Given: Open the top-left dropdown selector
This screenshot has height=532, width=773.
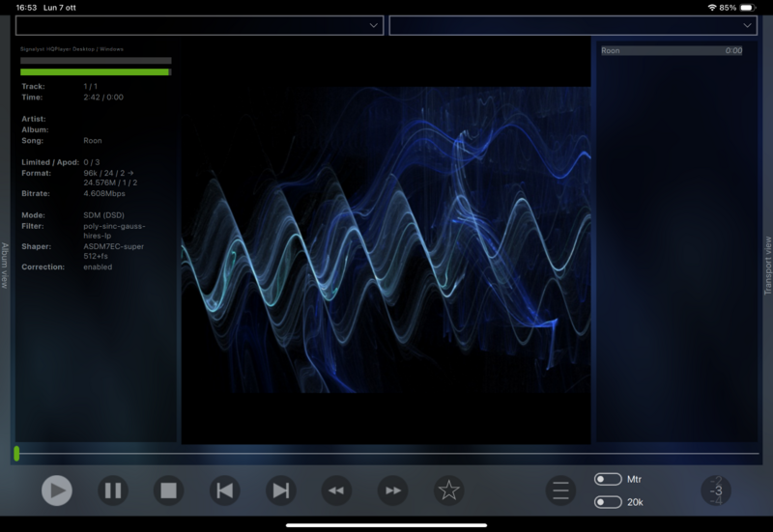Looking at the screenshot, I should pyautogui.click(x=199, y=26).
